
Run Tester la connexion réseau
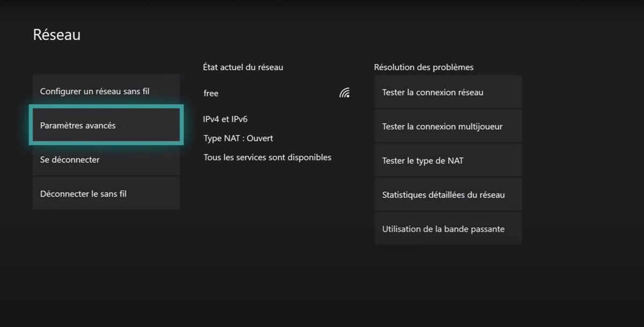pyautogui.click(x=448, y=92)
